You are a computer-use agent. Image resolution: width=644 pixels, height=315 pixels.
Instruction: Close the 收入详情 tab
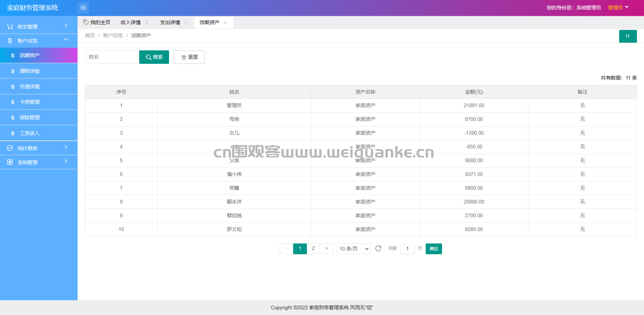[147, 22]
